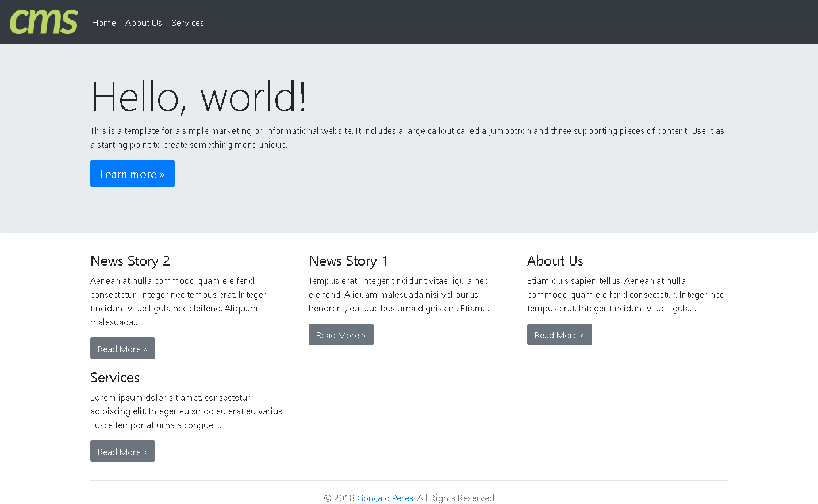Click the News Story 1 heading
Screen dimensions: 818x504
point(348,261)
